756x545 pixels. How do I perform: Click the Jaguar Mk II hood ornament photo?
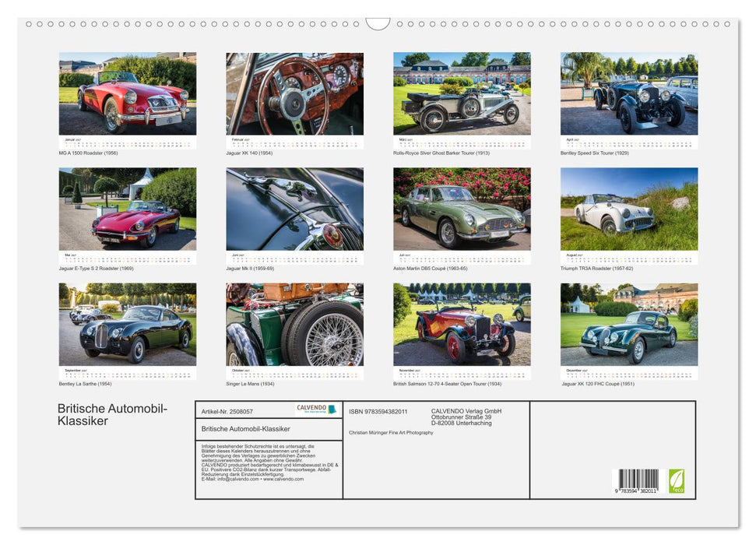coord(294,209)
